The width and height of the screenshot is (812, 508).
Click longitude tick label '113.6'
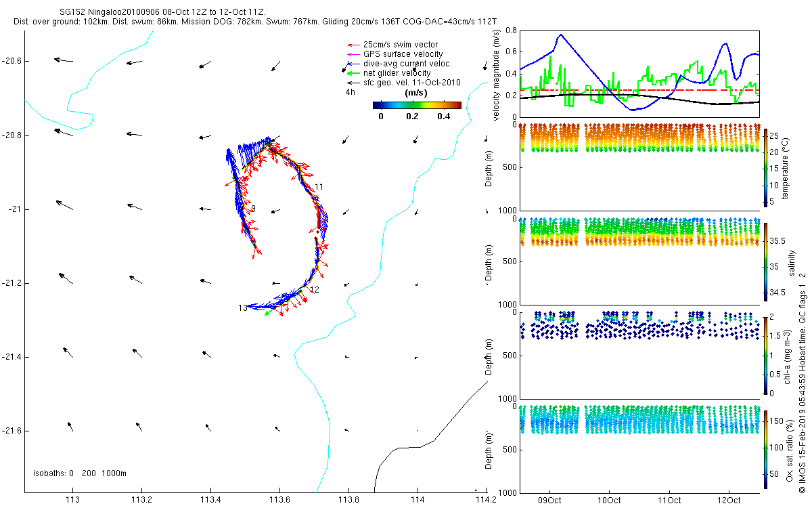[279, 501]
